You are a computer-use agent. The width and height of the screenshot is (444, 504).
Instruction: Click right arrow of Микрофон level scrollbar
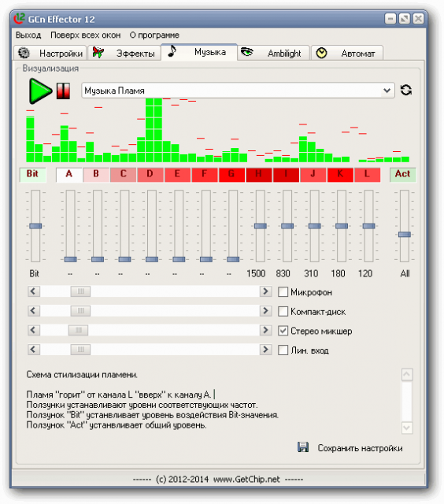266,291
